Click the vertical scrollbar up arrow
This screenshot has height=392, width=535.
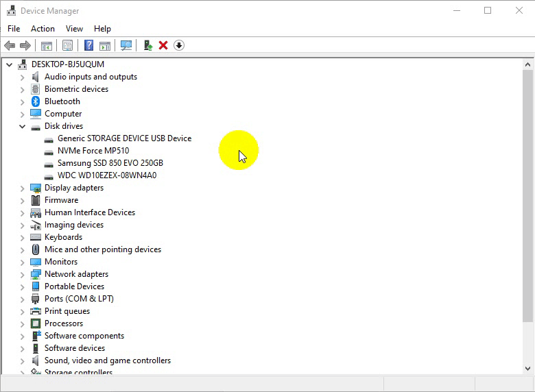click(527, 64)
